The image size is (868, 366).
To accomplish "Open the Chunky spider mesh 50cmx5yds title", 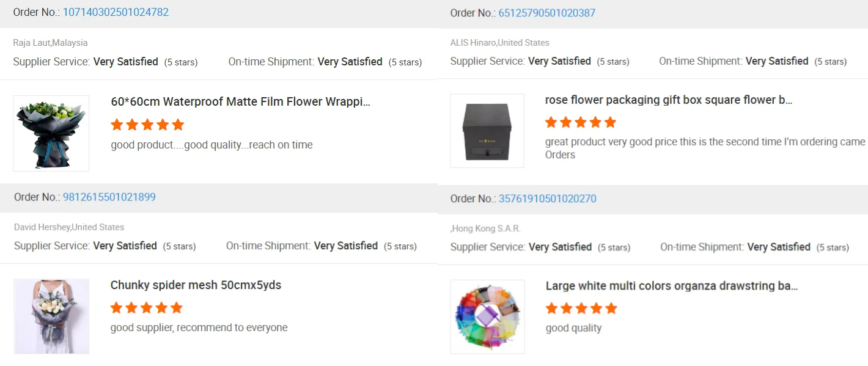I will (x=196, y=285).
